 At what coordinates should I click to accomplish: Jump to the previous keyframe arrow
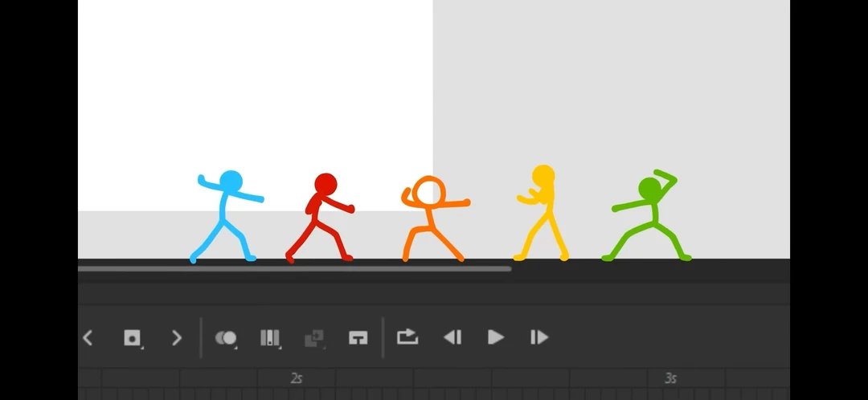(x=88, y=337)
